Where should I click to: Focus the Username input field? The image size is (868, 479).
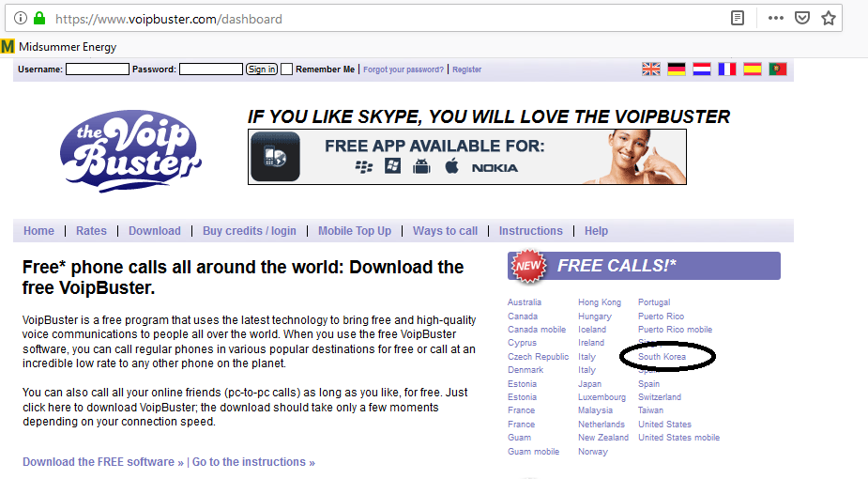click(x=98, y=70)
